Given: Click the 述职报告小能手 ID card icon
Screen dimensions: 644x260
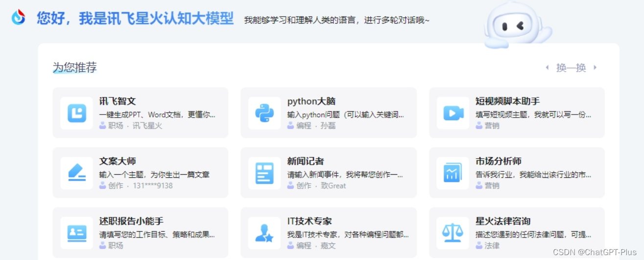Looking at the screenshot, I should 77,233.
